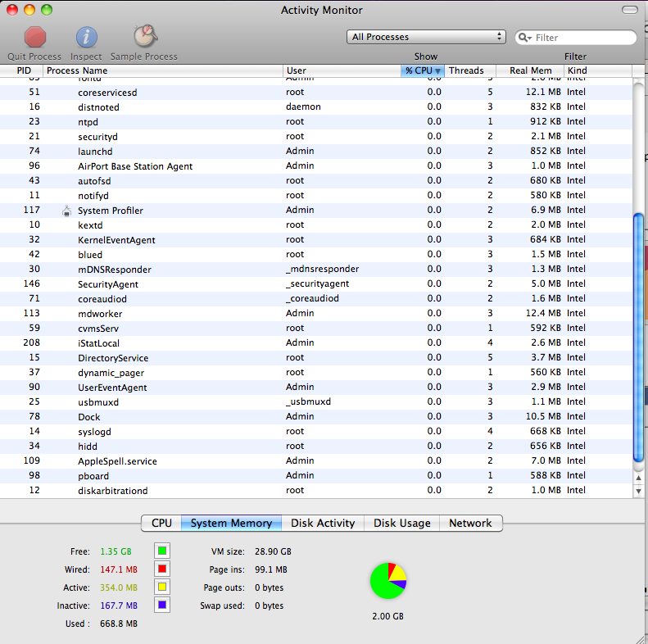The height and width of the screenshot is (644, 648).
Task: Sort by the Threads column header
Action: (470, 70)
